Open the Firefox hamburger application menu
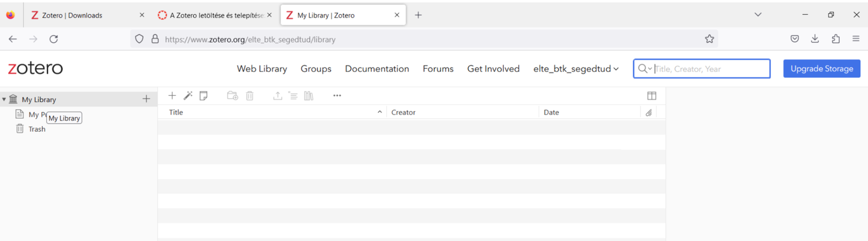Screen dimensions: 868x241 click(856, 39)
